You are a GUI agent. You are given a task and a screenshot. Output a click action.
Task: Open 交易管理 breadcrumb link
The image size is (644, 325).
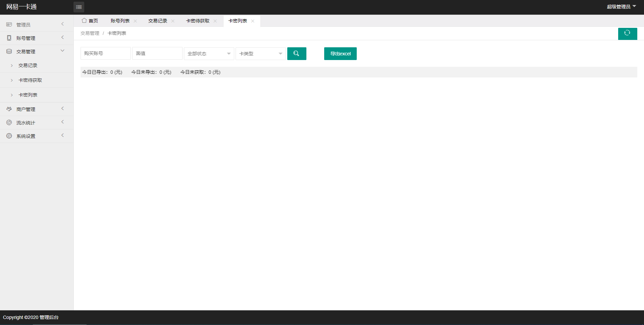click(x=90, y=33)
